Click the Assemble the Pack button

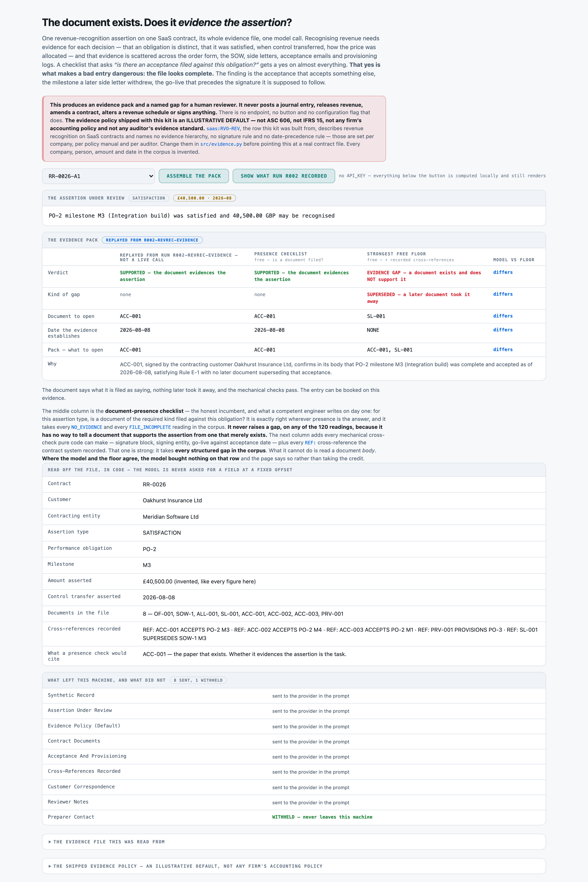pyautogui.click(x=193, y=176)
